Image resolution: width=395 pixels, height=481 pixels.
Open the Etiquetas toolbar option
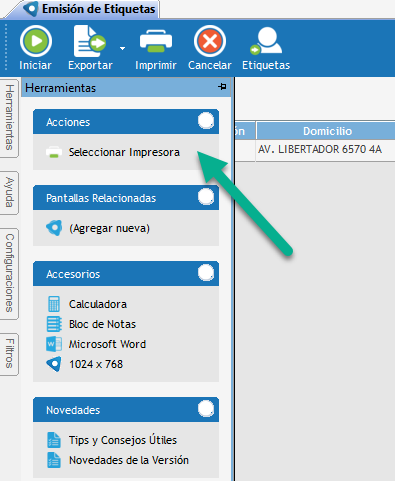click(266, 48)
